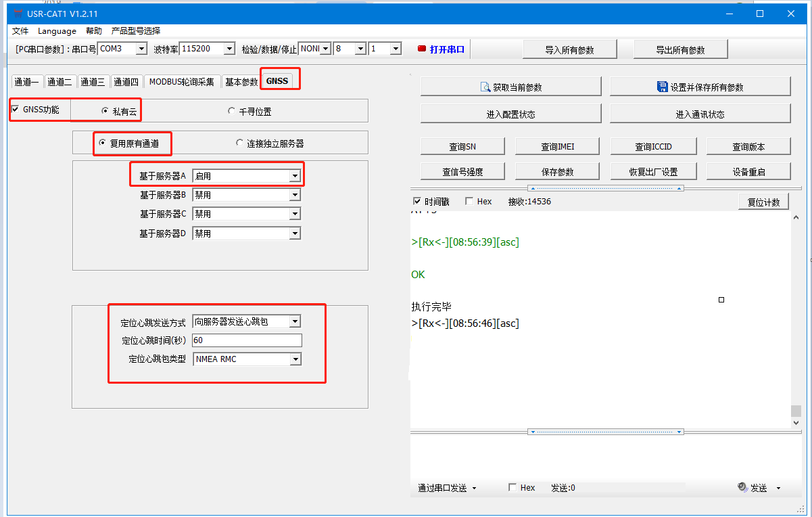Click the 复位计数 button

[763, 202]
